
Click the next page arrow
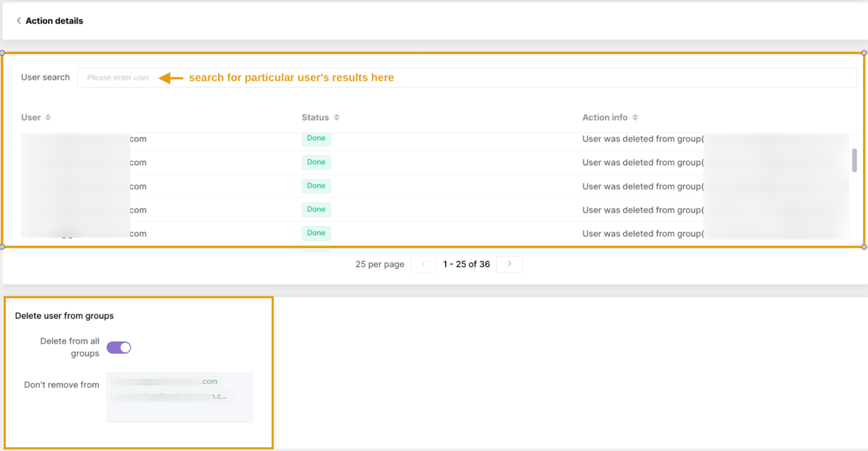click(x=509, y=264)
